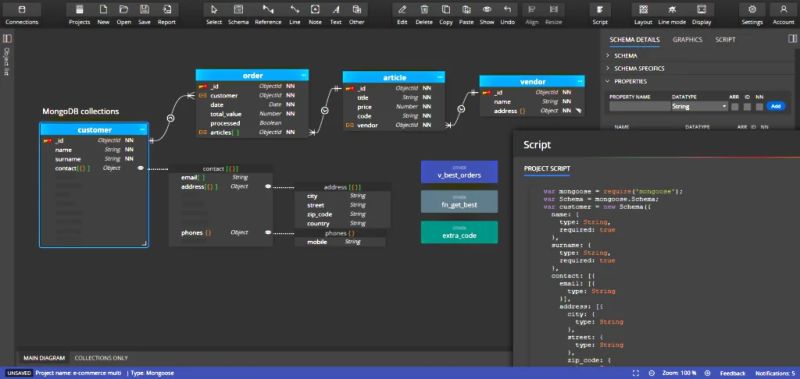Collapse the customer collection box
800x379 pixels.
click(x=142, y=130)
